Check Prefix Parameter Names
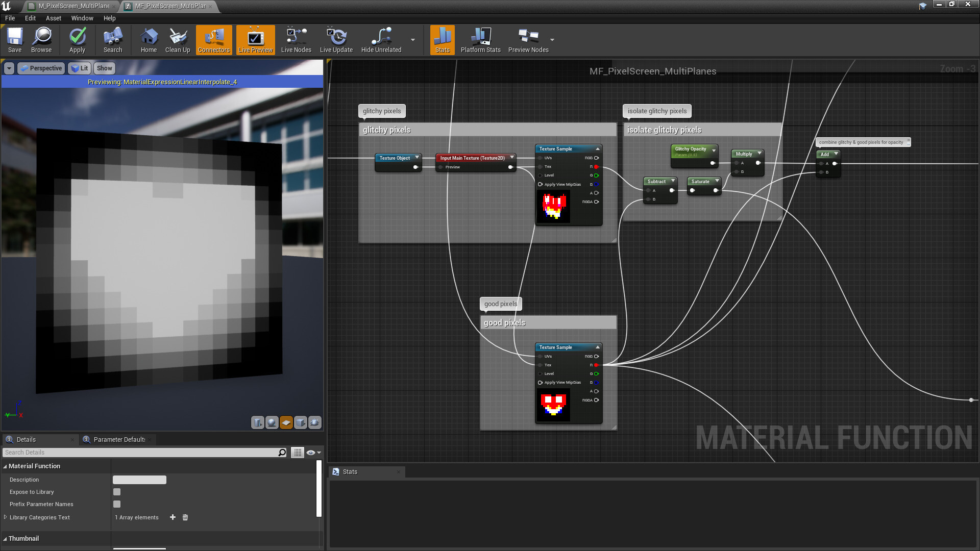The image size is (980, 551). 117,504
